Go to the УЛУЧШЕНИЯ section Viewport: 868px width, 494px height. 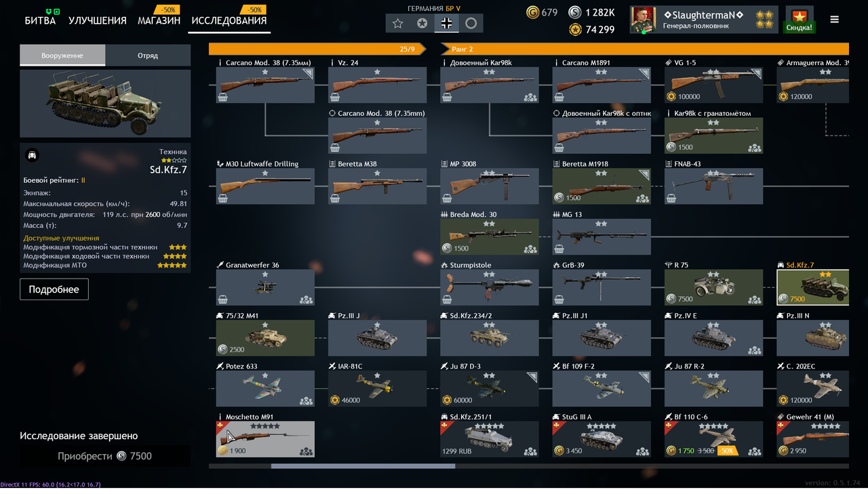coord(98,20)
